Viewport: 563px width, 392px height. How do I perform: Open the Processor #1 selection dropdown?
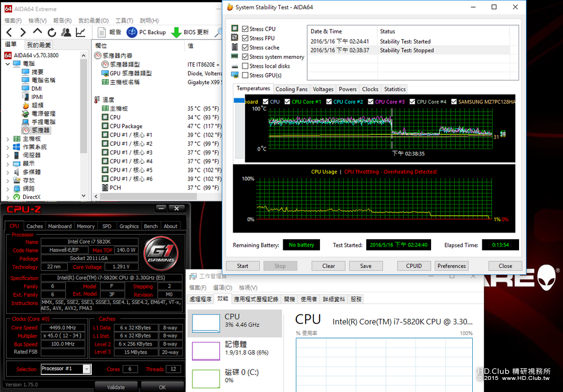[86, 369]
